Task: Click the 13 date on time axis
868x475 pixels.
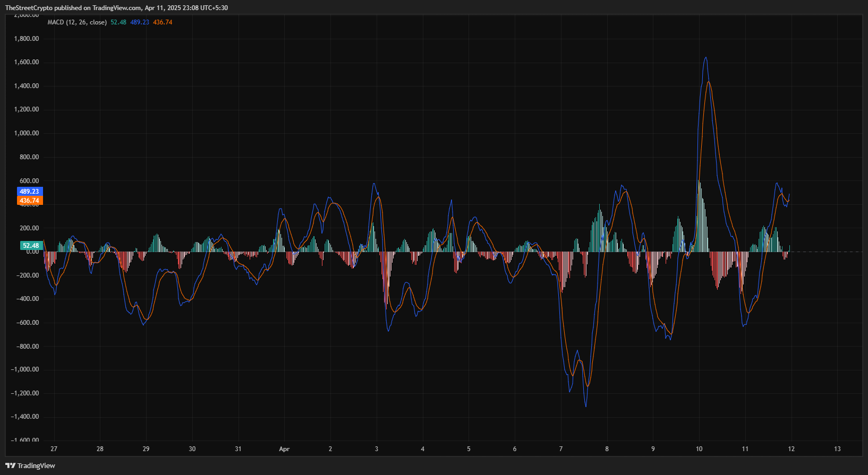Action: tap(838, 449)
